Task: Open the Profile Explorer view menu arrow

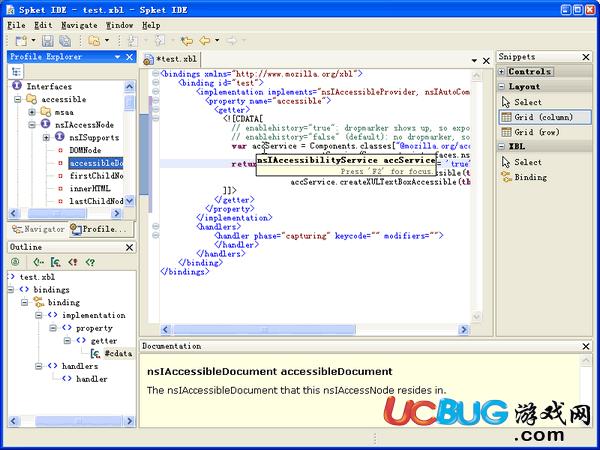Action: (117, 57)
